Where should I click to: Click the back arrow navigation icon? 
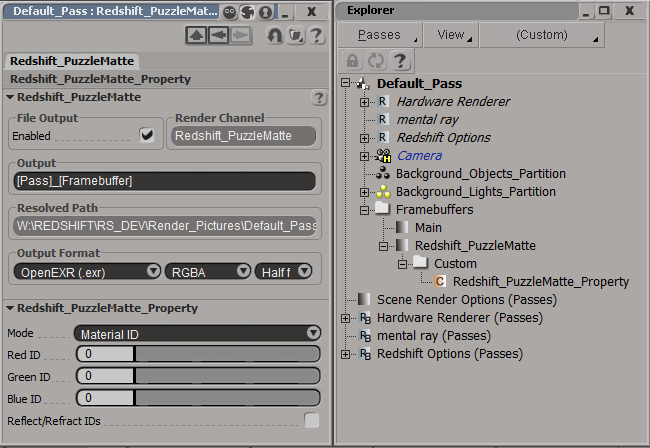(x=218, y=35)
